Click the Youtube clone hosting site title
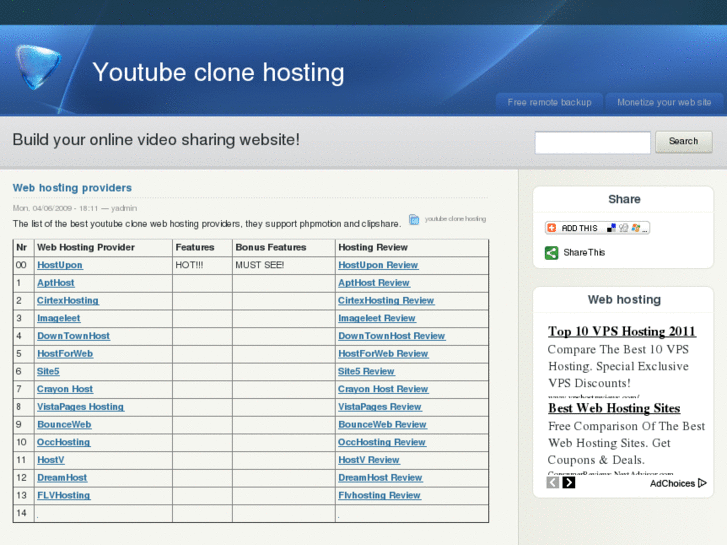This screenshot has width=727, height=545. (x=218, y=72)
